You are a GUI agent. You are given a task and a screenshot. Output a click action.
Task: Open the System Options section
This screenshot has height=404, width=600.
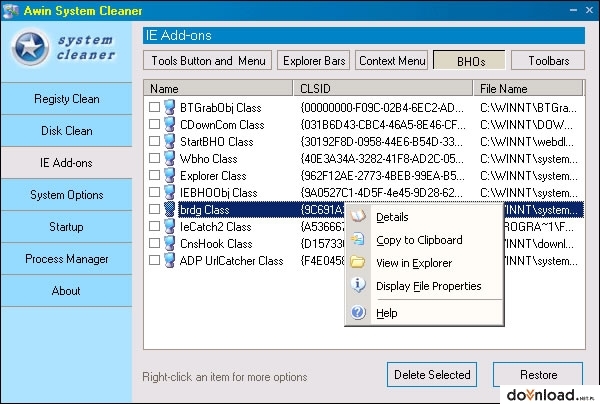click(67, 195)
